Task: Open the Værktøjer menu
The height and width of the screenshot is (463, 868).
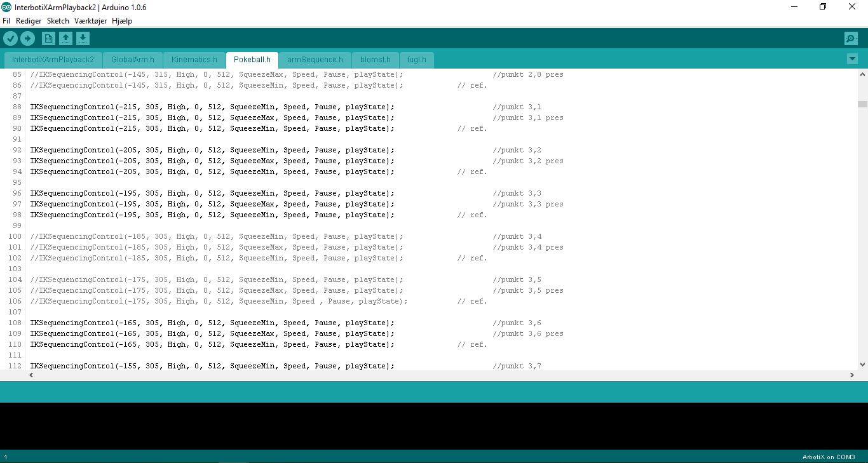Action: pyautogui.click(x=90, y=21)
